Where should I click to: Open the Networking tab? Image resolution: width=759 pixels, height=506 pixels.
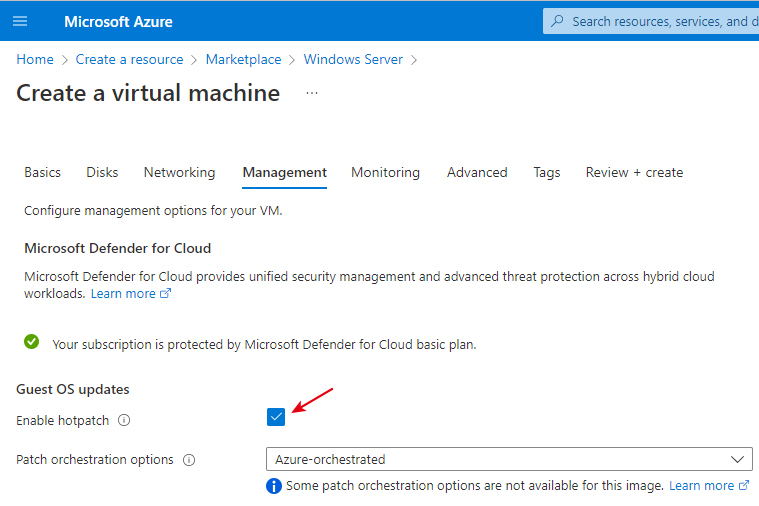coord(179,172)
